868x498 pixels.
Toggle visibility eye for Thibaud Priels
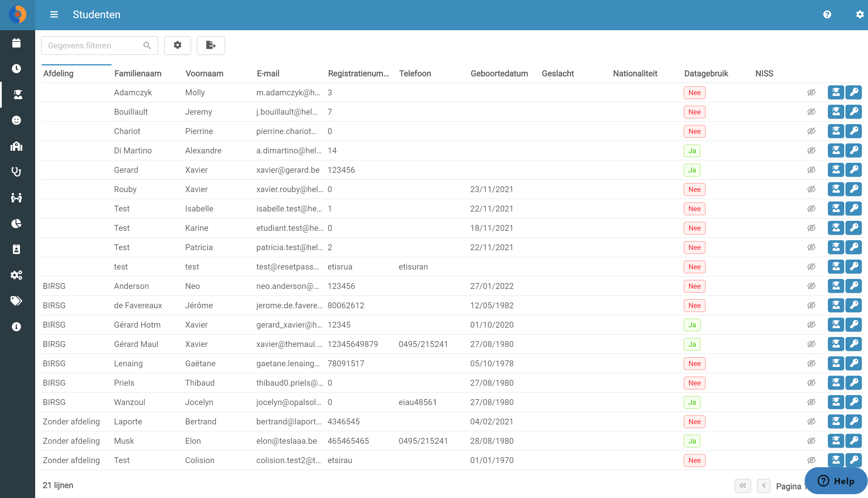(811, 383)
